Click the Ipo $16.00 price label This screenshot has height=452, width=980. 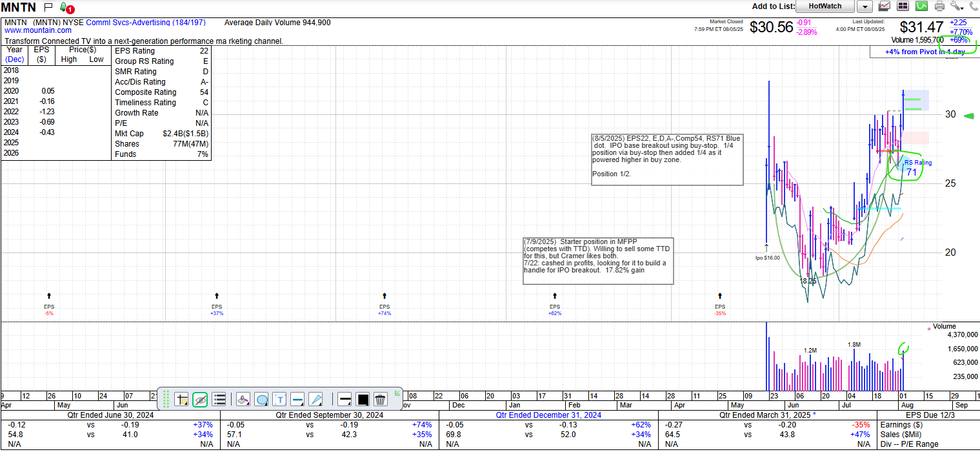click(768, 258)
